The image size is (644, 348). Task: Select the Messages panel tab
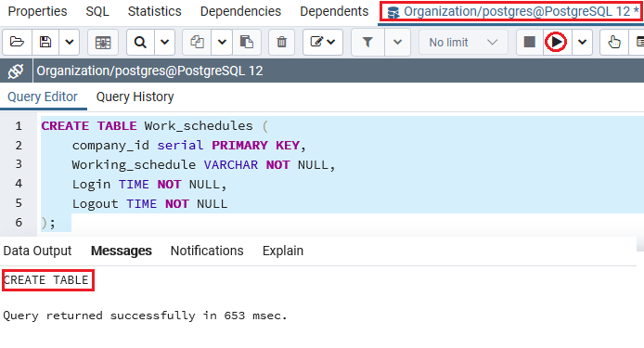122,251
